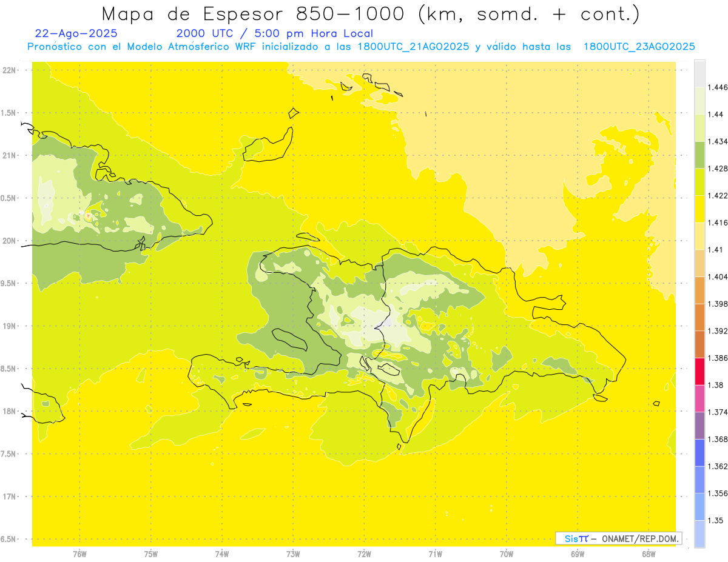Screen dimensions: 728x562
Task: Click the '1.386' color bar value
Action: coord(718,358)
